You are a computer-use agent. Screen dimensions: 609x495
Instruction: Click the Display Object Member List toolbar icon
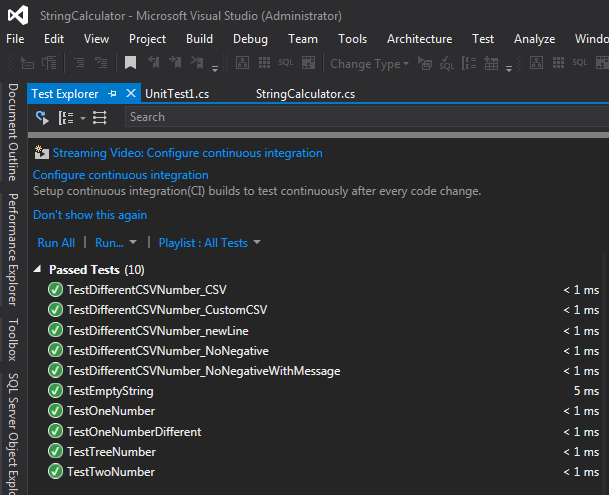coord(27,63)
